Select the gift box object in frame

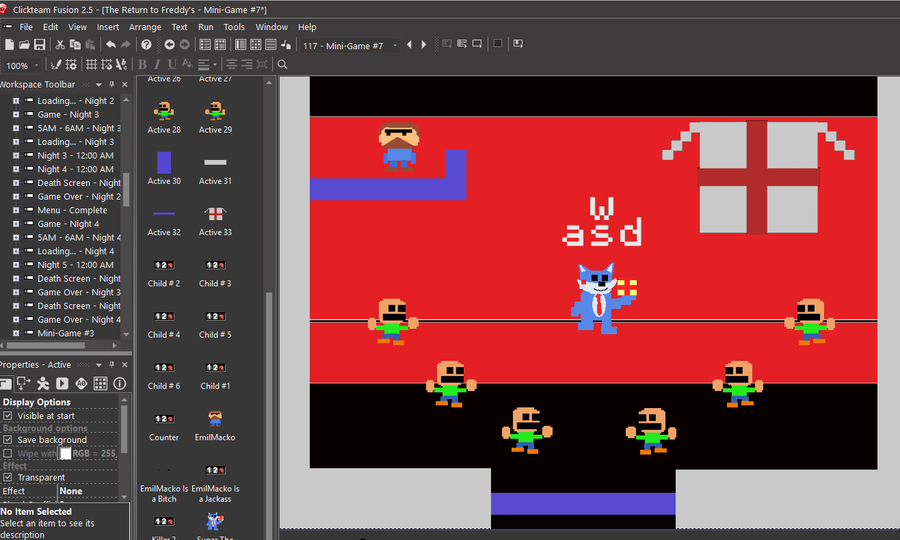pos(758,177)
